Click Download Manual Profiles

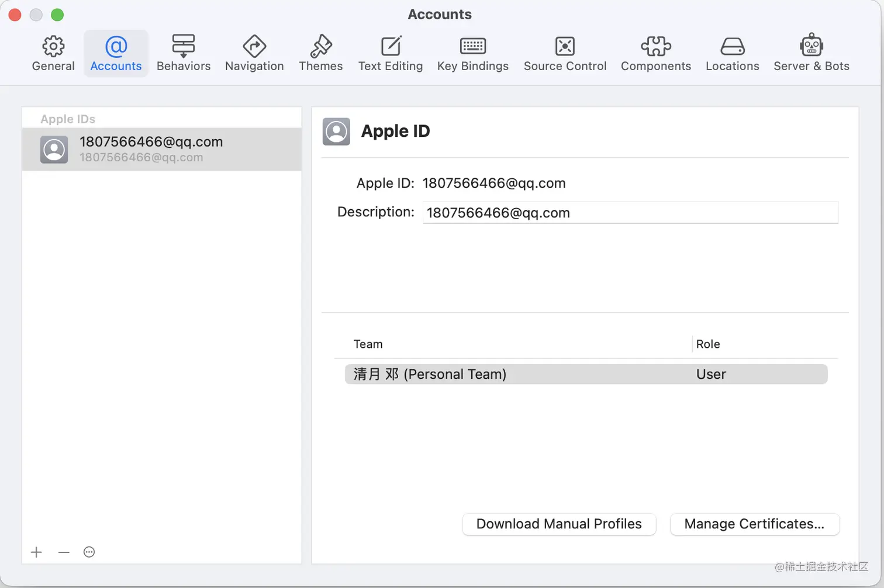[559, 524]
